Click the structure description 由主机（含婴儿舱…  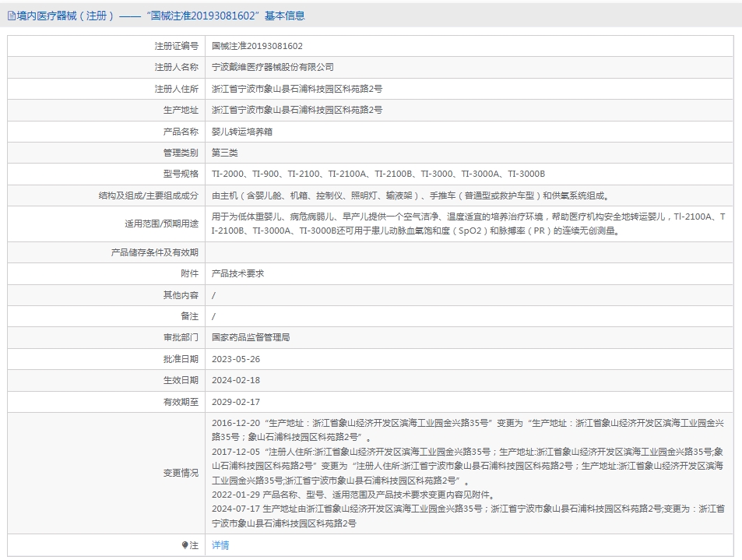[412, 195]
